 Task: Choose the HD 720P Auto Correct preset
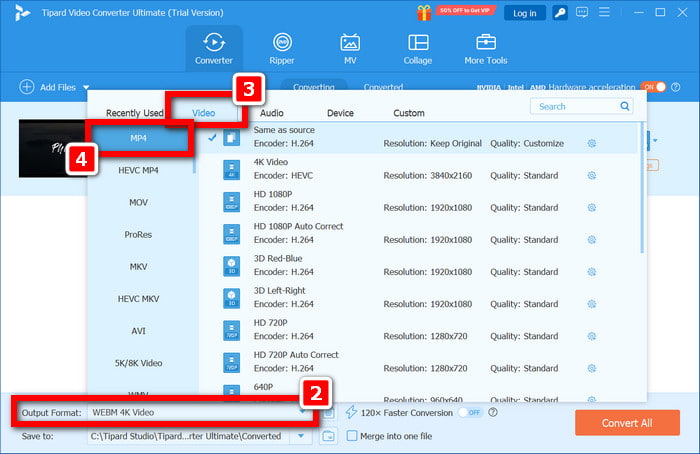tap(420, 362)
